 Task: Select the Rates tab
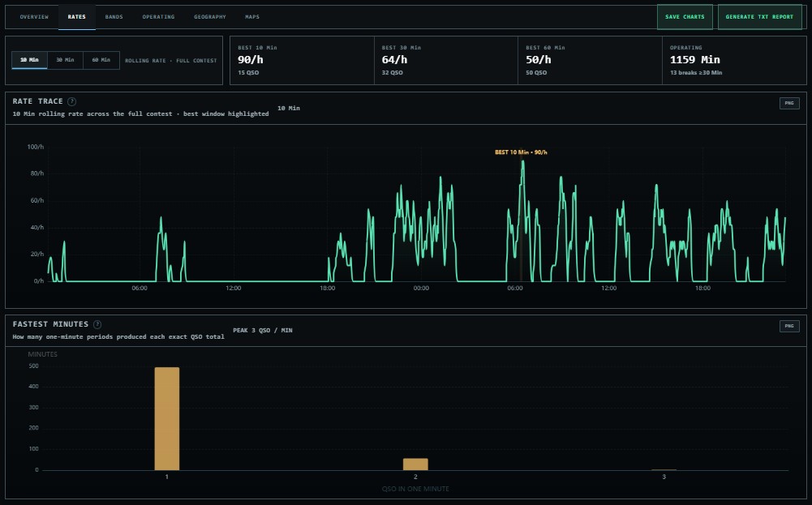[76, 17]
